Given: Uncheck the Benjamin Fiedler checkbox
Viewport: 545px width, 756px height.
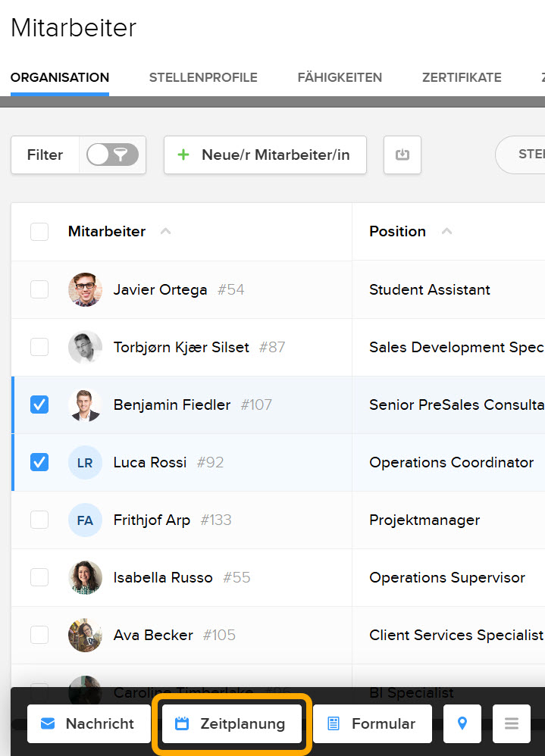Looking at the screenshot, I should pos(39,405).
